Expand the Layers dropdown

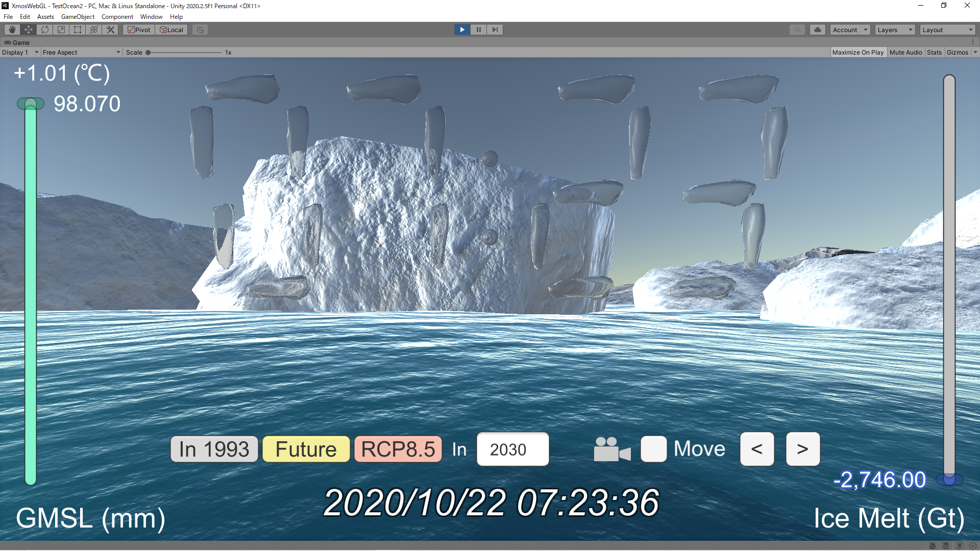[x=895, y=30]
